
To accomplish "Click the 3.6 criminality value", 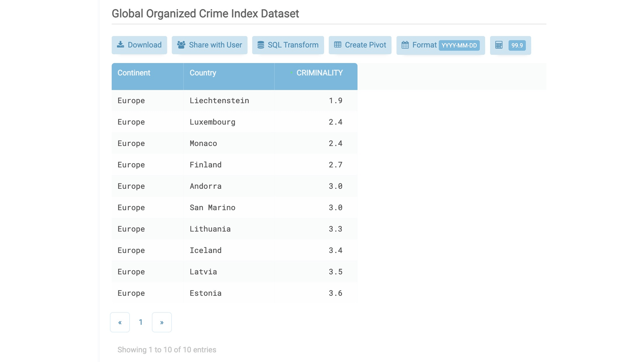I will (335, 293).
